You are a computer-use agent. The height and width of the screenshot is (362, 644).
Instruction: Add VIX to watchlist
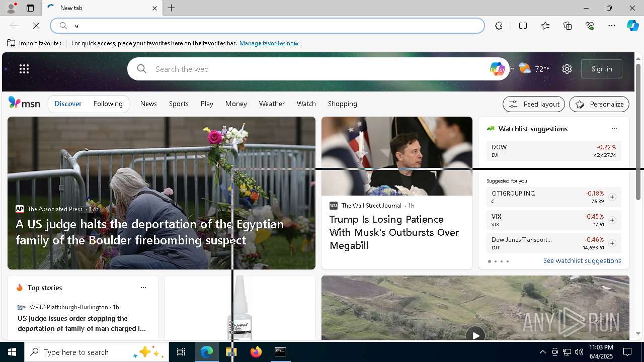click(612, 220)
